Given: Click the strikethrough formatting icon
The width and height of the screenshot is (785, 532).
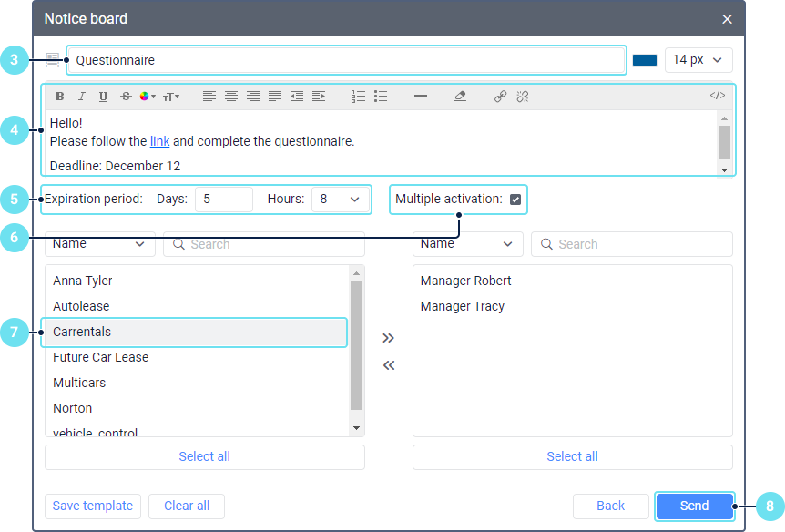Looking at the screenshot, I should [x=126, y=97].
